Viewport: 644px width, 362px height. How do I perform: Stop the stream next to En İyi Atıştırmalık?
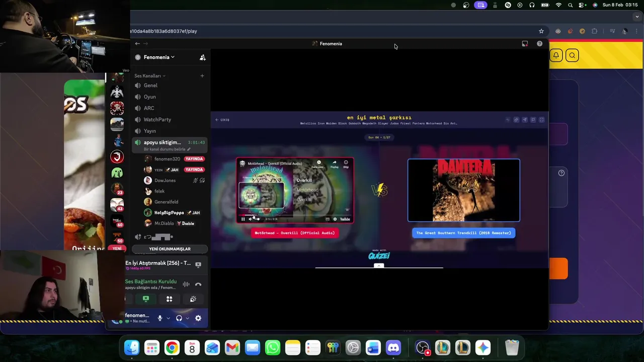pyautogui.click(x=198, y=264)
